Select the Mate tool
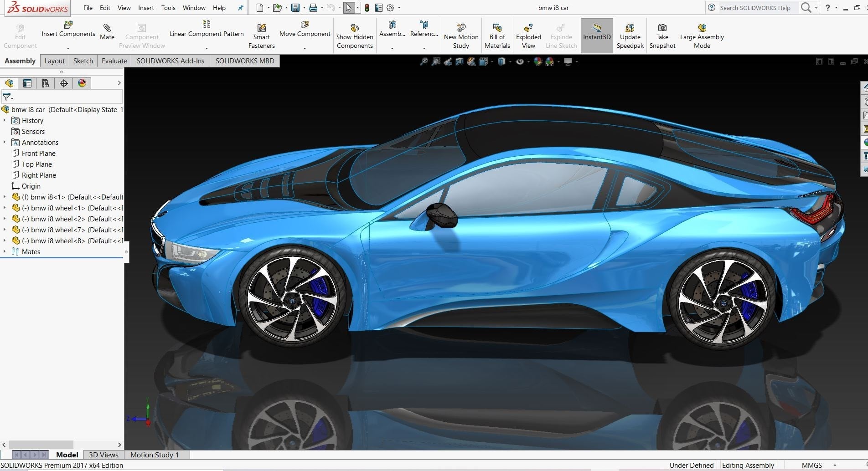The height and width of the screenshot is (471, 868). click(x=107, y=32)
